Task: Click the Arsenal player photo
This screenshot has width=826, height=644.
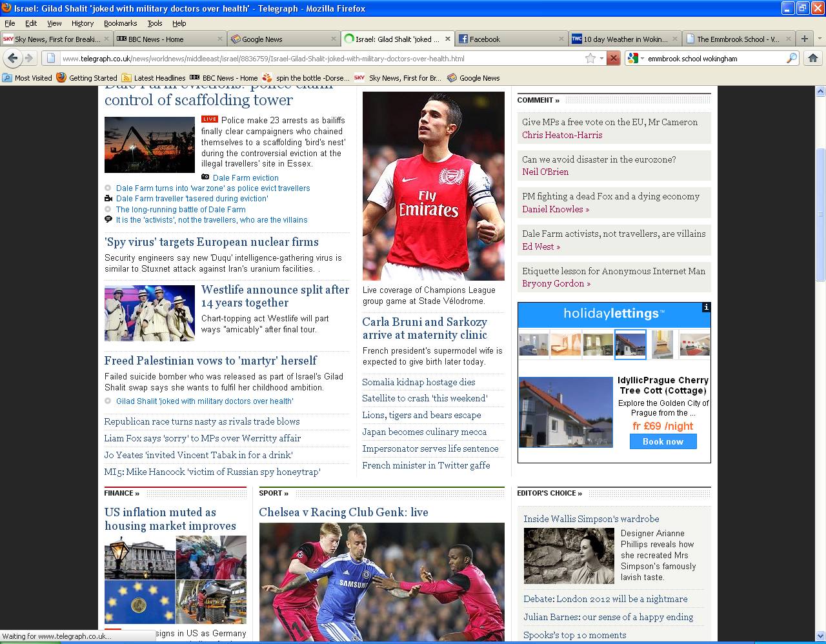Action: 434,186
